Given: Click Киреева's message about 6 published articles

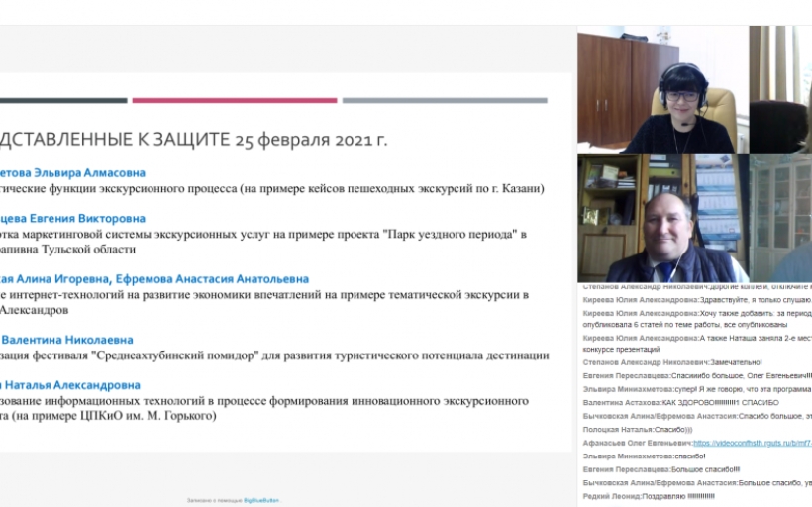Looking at the screenshot, I should [697, 319].
